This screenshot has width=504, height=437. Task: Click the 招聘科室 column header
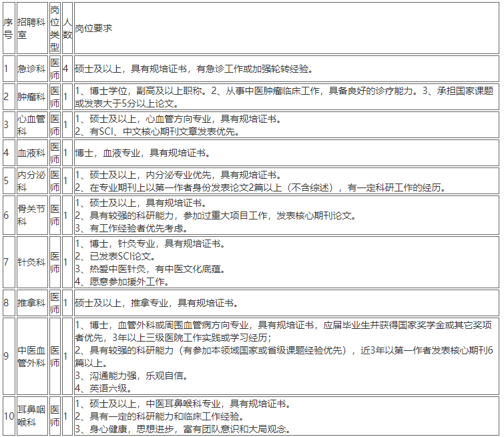pyautogui.click(x=31, y=29)
